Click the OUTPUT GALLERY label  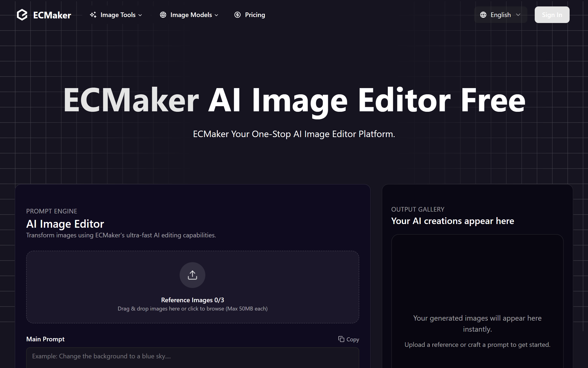(418, 209)
